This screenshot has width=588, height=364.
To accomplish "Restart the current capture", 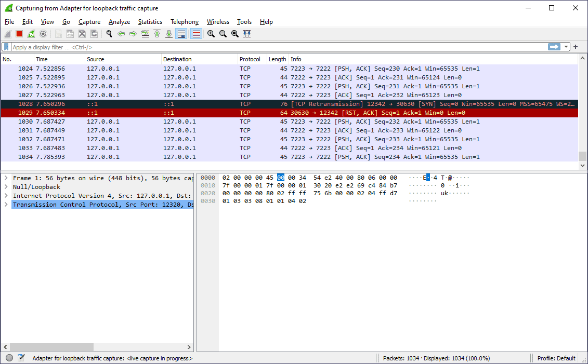I will pos(31,33).
